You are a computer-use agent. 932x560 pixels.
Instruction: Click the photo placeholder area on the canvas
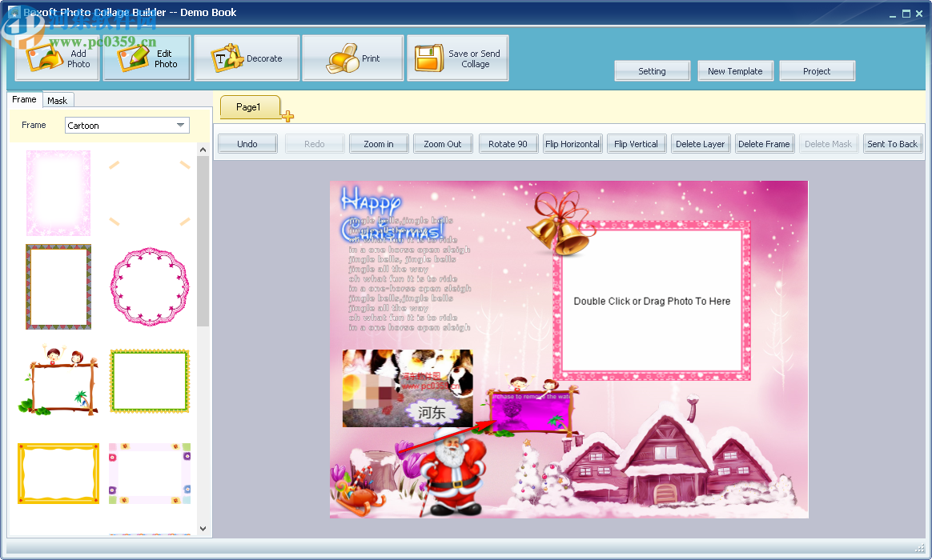[652, 302]
